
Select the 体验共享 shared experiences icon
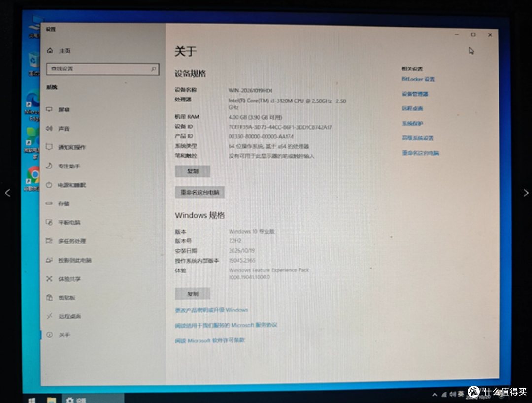[49, 278]
